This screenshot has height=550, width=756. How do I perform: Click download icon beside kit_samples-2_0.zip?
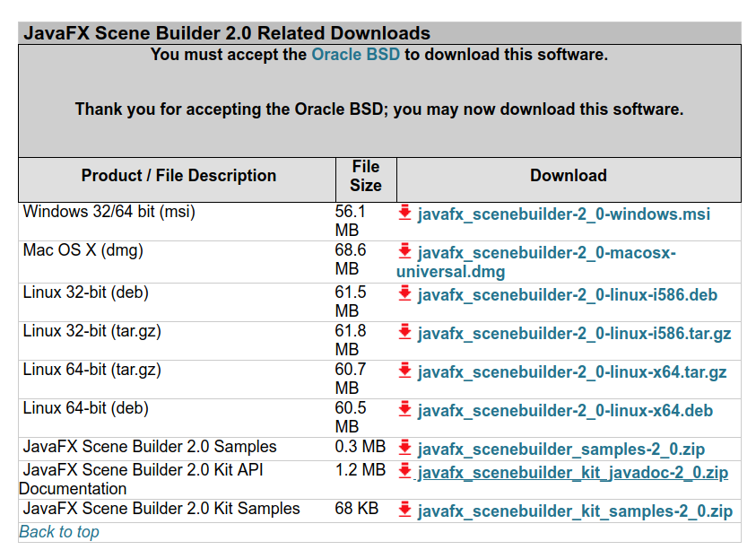tap(405, 510)
